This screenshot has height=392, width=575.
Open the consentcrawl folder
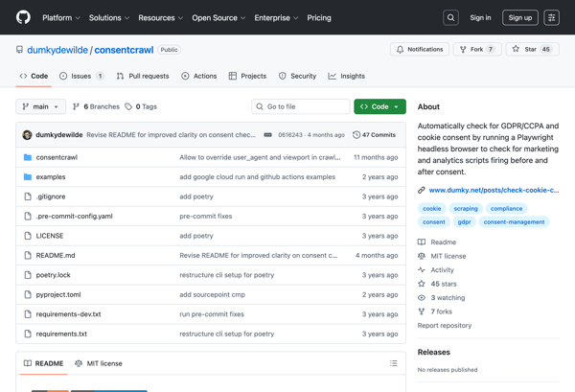(57, 157)
